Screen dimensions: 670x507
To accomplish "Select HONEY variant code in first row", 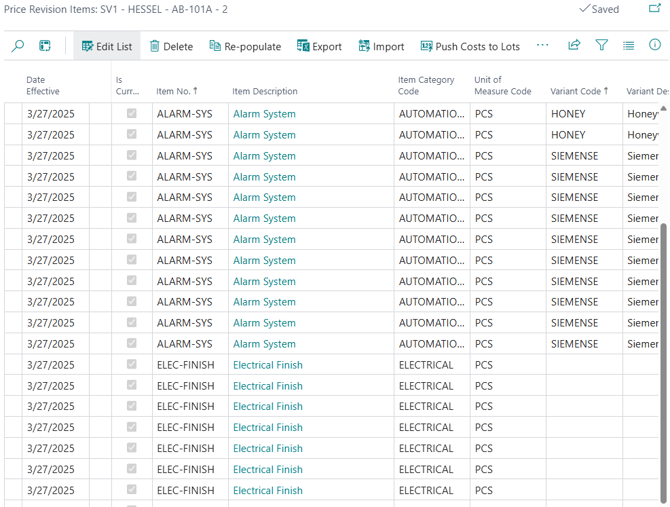I will [x=568, y=114].
